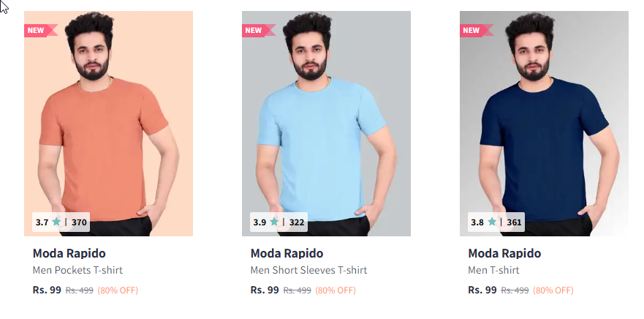Open the light blue T-shirt product image
Image resolution: width=644 pixels, height=319 pixels.
(326, 124)
